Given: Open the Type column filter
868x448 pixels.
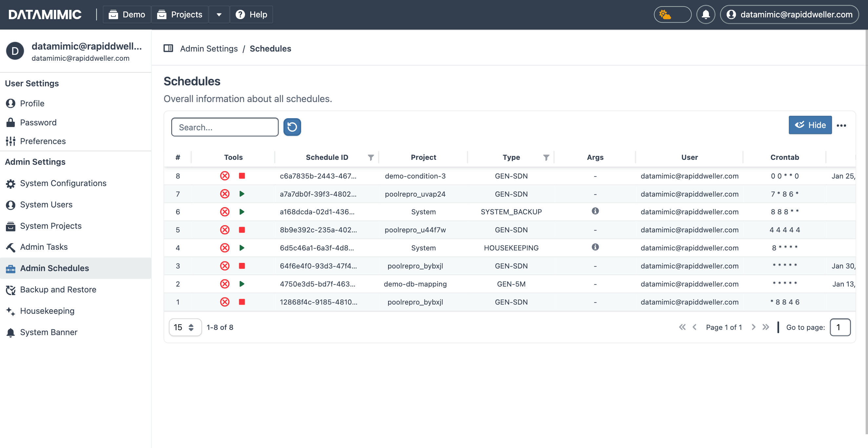Looking at the screenshot, I should pyautogui.click(x=546, y=157).
